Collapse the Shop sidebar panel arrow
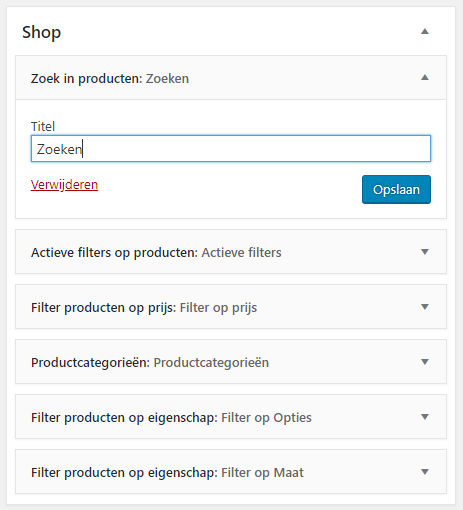This screenshot has width=463, height=510. tap(425, 32)
